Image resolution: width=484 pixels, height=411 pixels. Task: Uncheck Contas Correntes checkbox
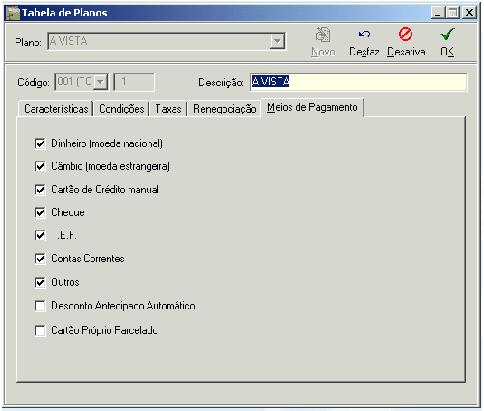click(40, 259)
